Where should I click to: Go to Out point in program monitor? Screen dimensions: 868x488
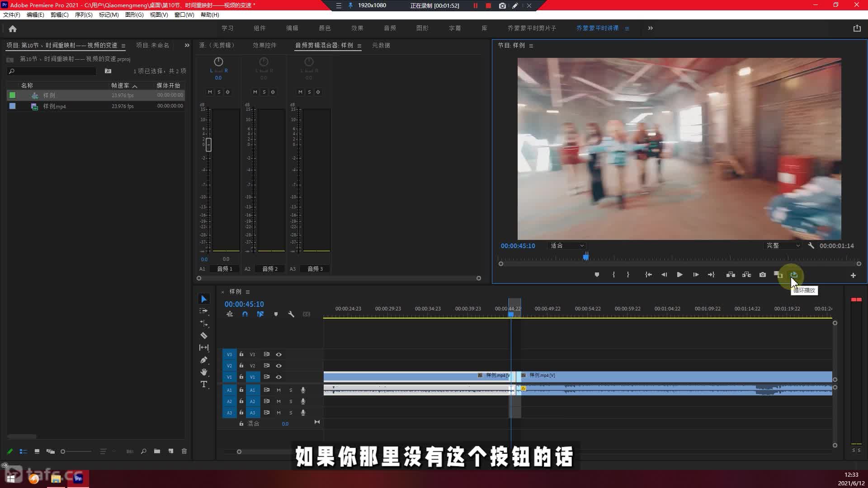tap(711, 275)
